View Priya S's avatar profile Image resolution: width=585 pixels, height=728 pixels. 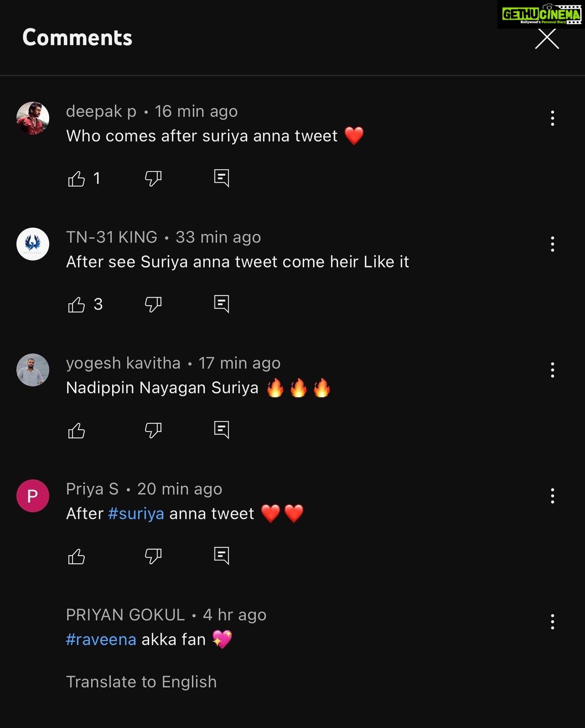point(32,496)
